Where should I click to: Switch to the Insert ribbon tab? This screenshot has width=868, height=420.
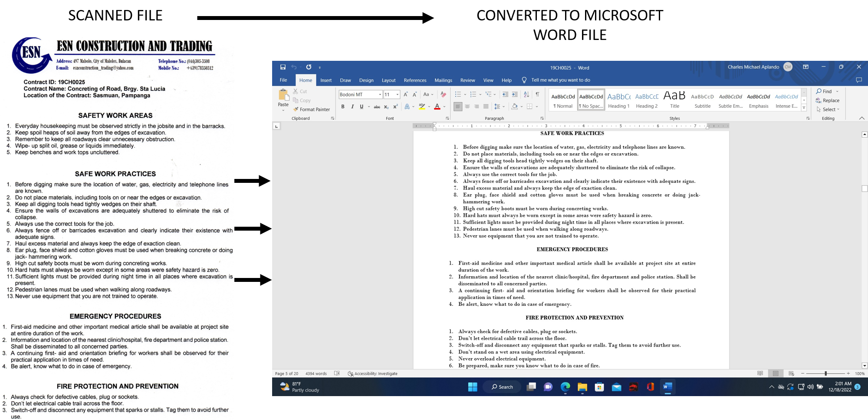point(326,80)
